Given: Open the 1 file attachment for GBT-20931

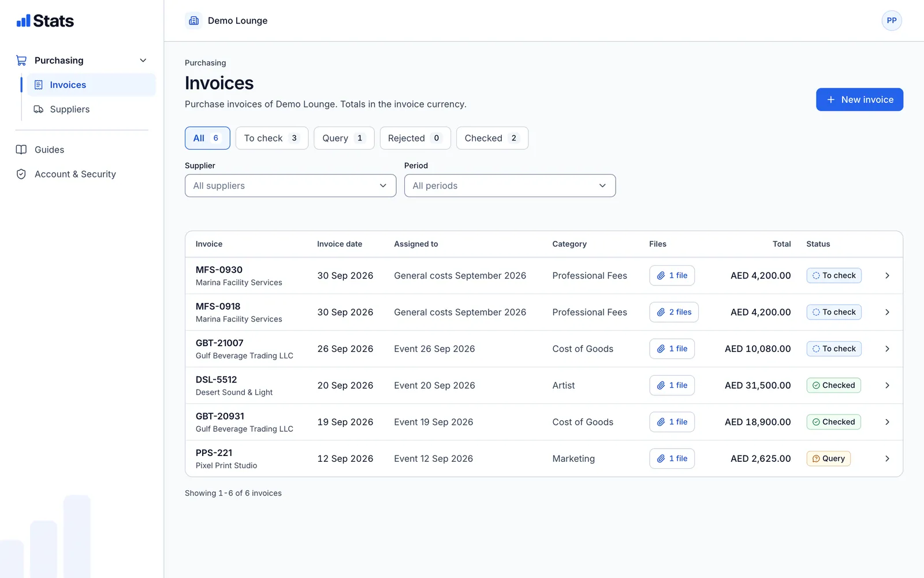Looking at the screenshot, I should click(672, 422).
